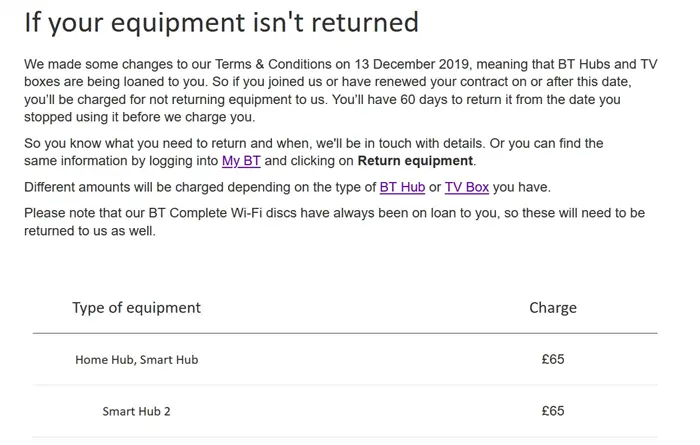Open the My BT link
700x445 pixels.
pos(240,161)
